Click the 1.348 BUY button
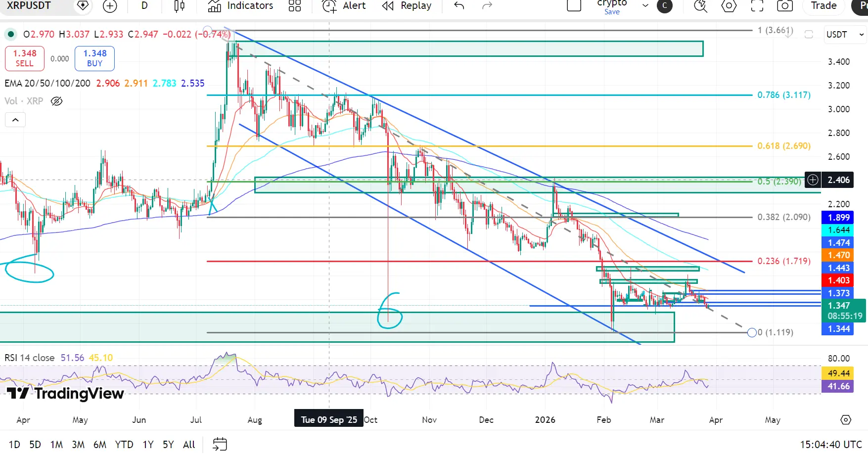 [x=94, y=58]
